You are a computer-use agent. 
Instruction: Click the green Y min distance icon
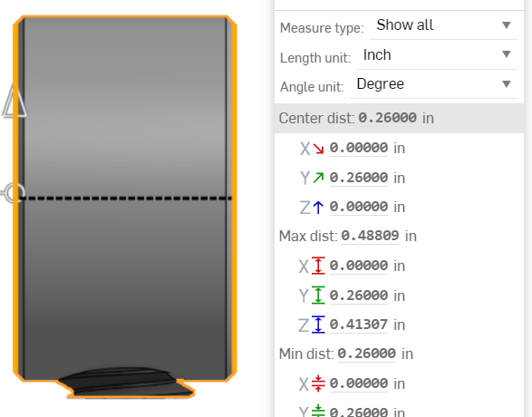[x=318, y=411]
